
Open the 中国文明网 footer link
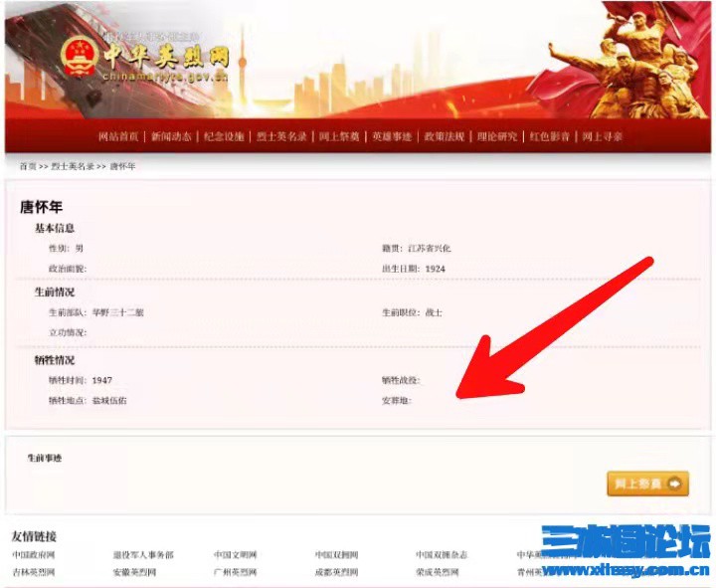[235, 555]
